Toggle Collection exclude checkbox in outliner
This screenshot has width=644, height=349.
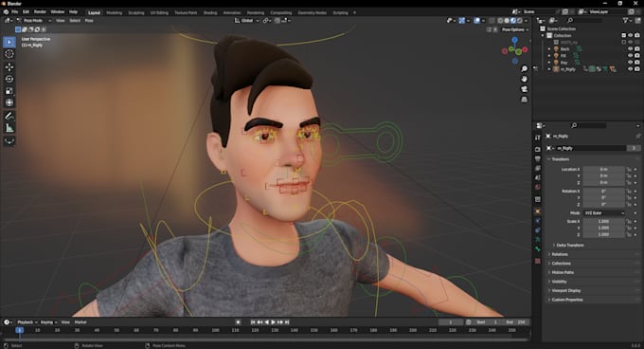coord(623,35)
